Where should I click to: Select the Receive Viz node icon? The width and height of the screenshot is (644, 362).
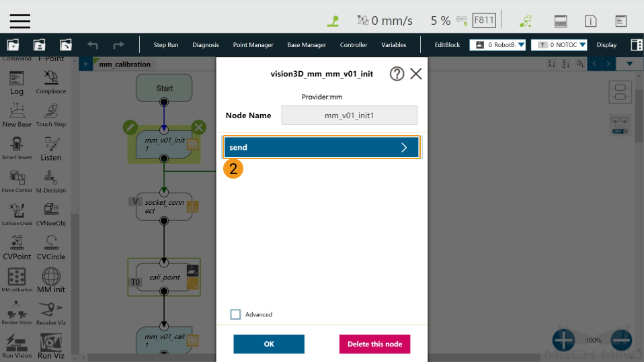coord(51,314)
